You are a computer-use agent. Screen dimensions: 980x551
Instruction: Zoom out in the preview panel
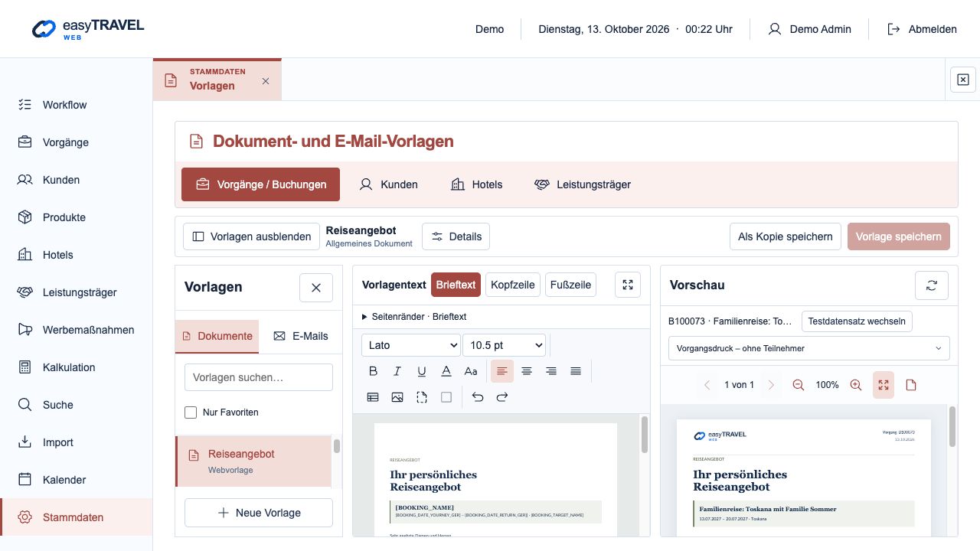coord(799,385)
